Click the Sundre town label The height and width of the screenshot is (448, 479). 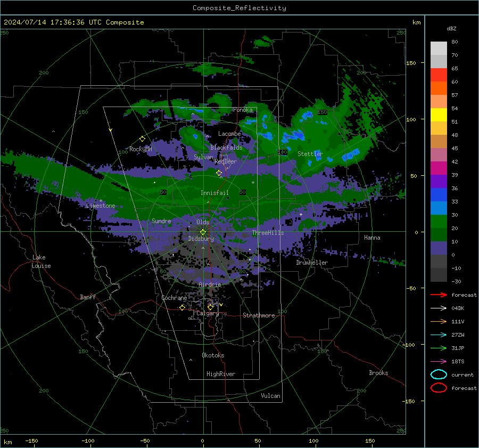(161, 221)
